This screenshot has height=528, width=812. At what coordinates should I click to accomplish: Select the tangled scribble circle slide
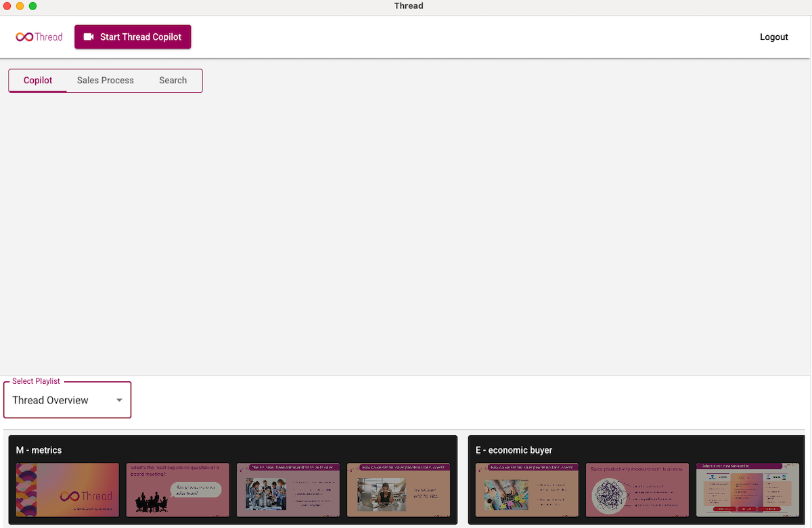(637, 490)
